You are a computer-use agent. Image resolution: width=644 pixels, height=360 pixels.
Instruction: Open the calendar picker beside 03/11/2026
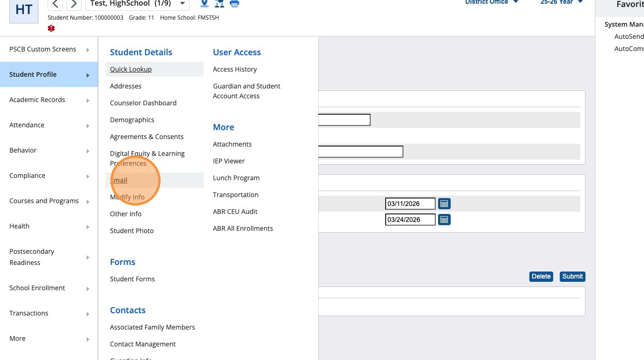tap(444, 204)
